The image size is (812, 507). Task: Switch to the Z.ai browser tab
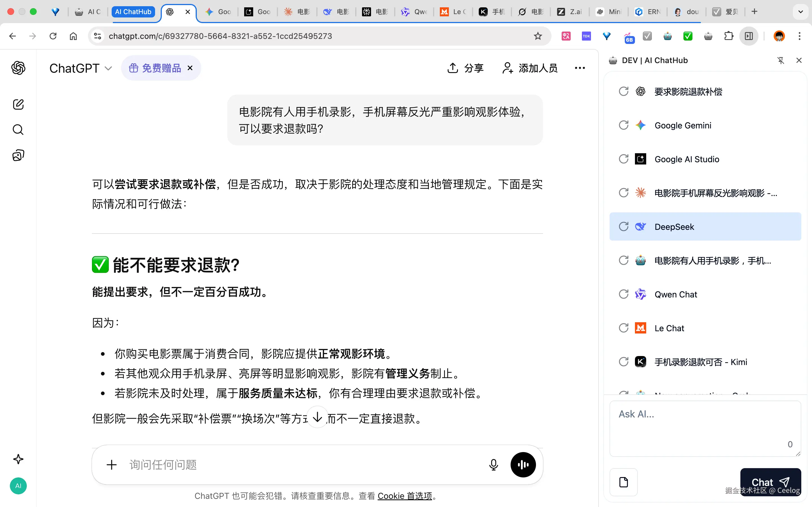point(570,11)
